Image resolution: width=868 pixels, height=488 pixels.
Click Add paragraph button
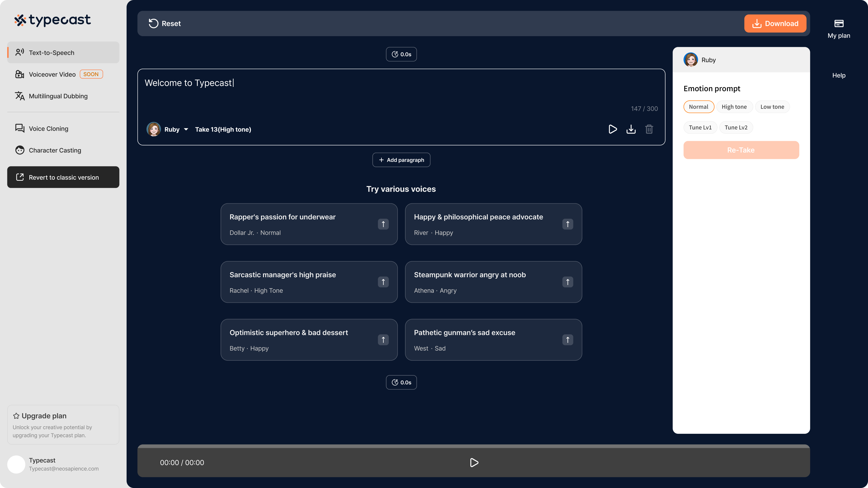[401, 160]
